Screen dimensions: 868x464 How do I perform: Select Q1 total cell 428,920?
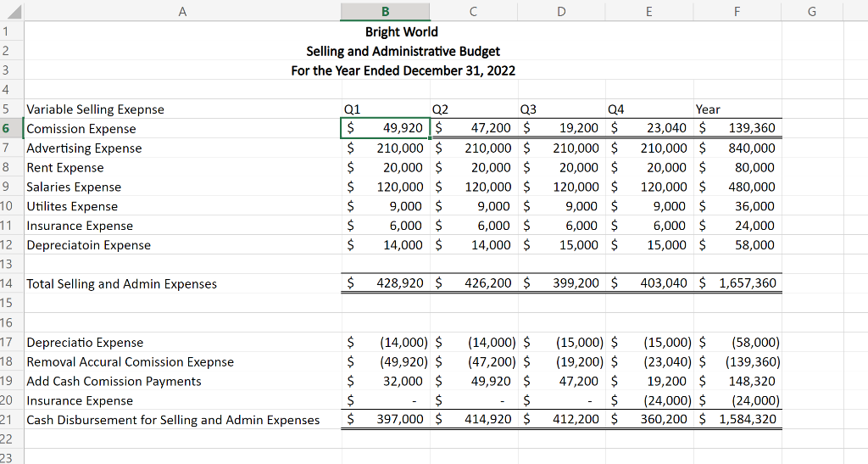click(386, 283)
